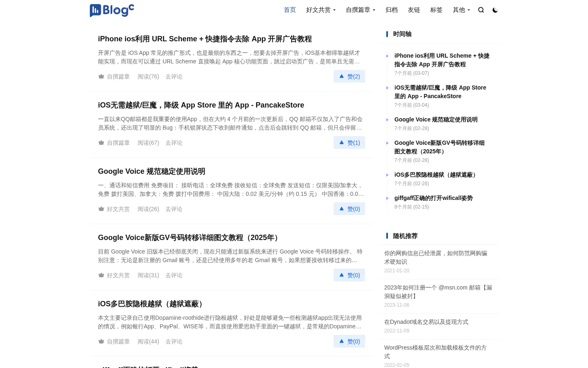Screen dimensions: 588x368
Task: Click 阅读(26) count on Google Voice post
Action: pos(148,209)
